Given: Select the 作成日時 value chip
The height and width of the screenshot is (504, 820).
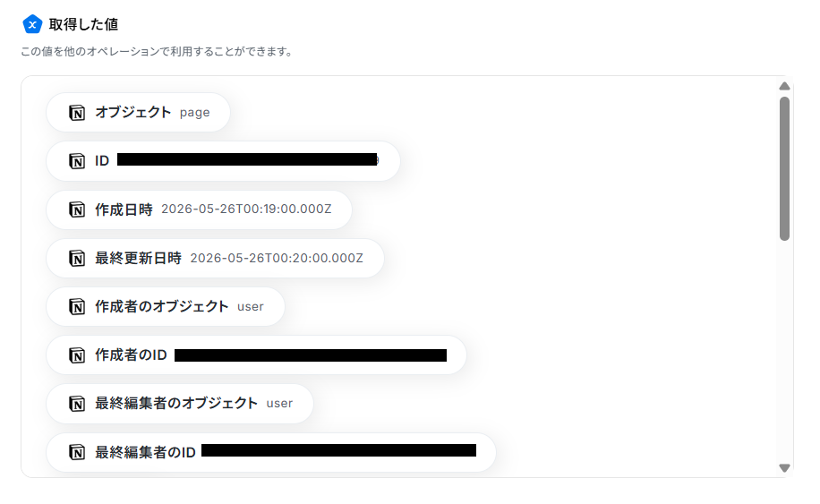Looking at the screenshot, I should click(199, 209).
